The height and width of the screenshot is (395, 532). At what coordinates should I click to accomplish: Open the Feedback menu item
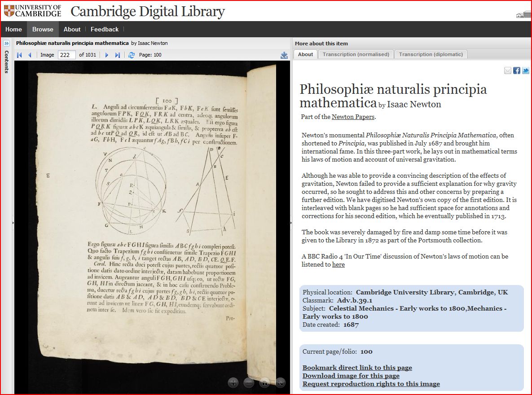[105, 29]
